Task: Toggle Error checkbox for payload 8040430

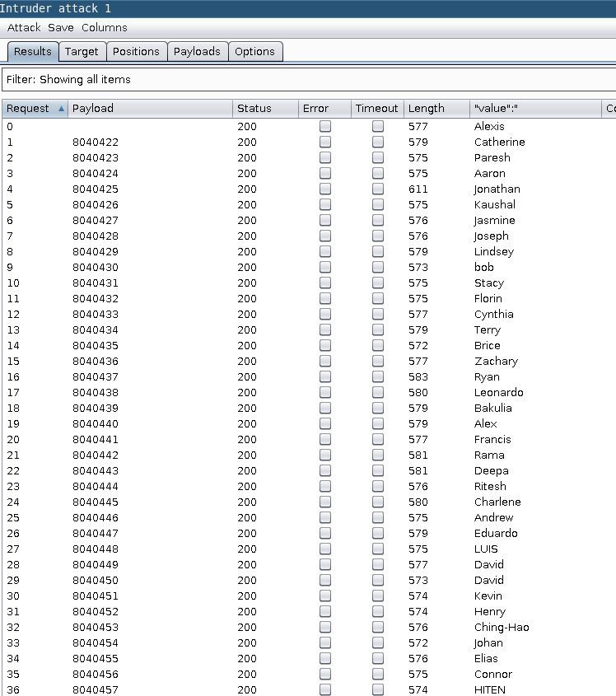Action: [x=325, y=267]
